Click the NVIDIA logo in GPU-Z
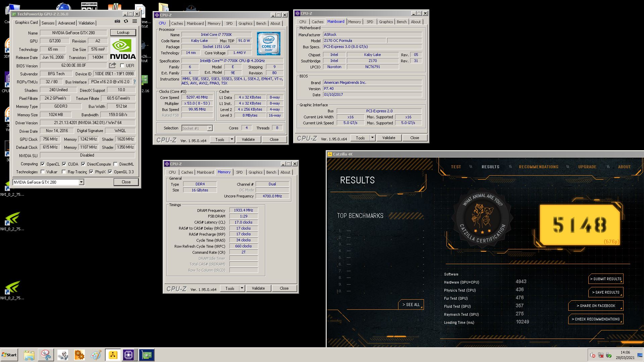The height and width of the screenshot is (362, 644). point(123,49)
